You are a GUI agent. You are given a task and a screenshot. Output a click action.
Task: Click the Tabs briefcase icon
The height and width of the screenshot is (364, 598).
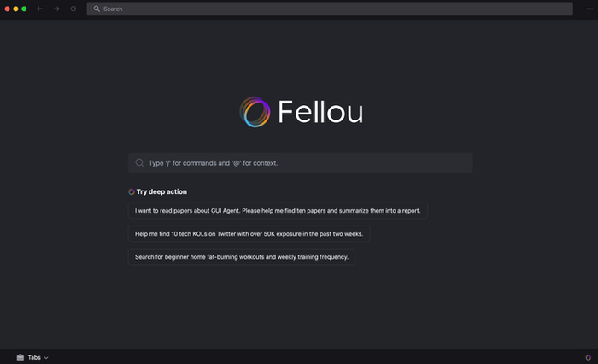pos(20,357)
